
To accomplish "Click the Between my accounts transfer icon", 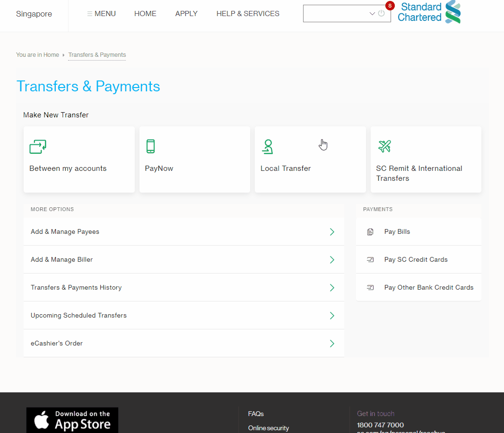I will pyautogui.click(x=38, y=146).
